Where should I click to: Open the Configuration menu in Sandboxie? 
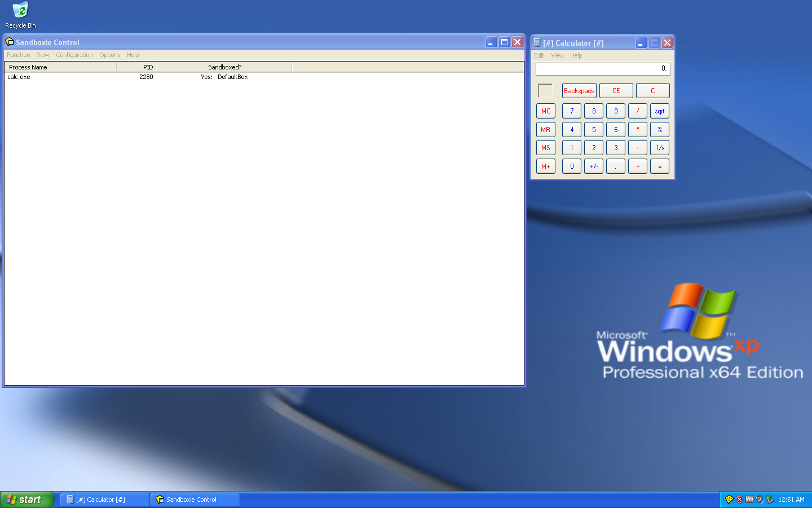coord(74,55)
